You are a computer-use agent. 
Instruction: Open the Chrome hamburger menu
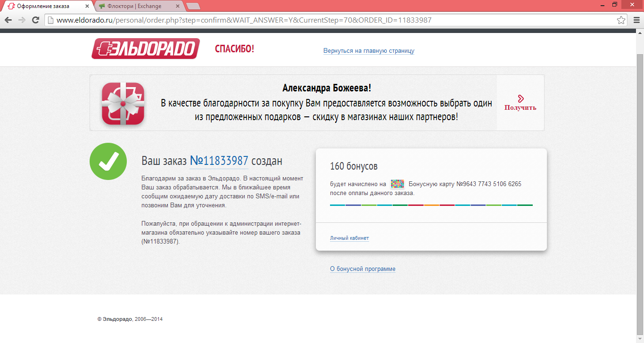(635, 20)
